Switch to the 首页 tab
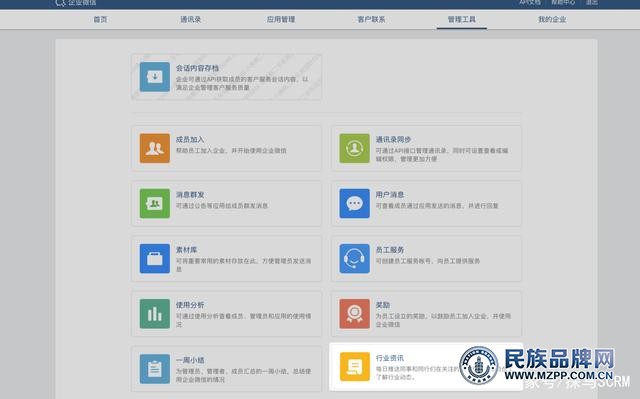Viewport: 640px width, 399px height. pos(100,19)
